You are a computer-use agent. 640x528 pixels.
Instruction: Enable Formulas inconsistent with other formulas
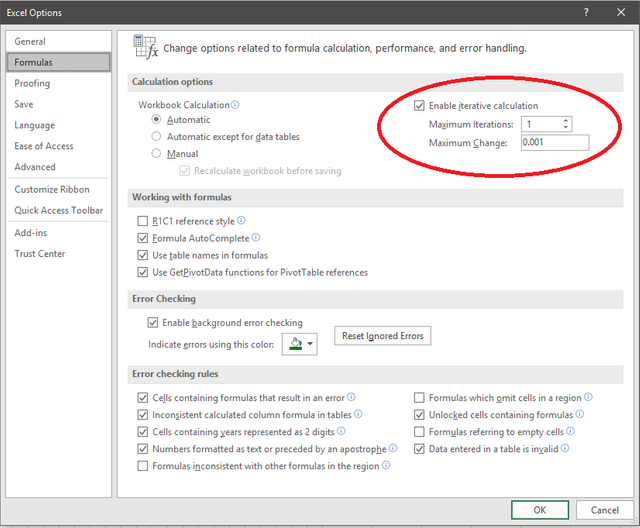142,466
